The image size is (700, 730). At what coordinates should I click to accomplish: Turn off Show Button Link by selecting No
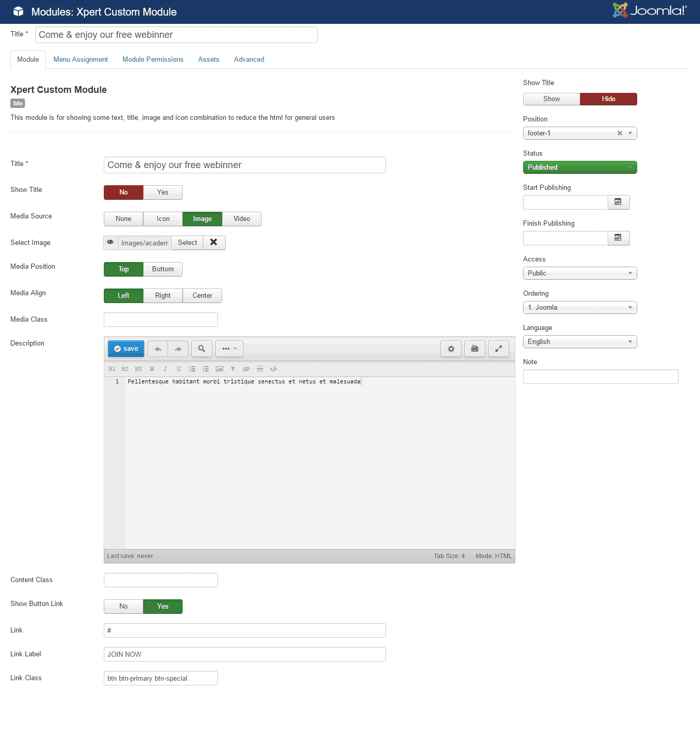click(123, 607)
